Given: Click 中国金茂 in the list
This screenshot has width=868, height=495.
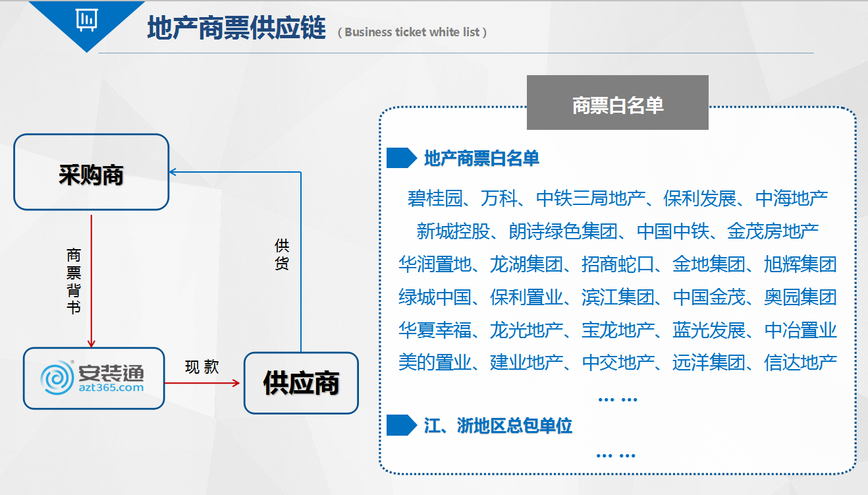Looking at the screenshot, I should 709,297.
